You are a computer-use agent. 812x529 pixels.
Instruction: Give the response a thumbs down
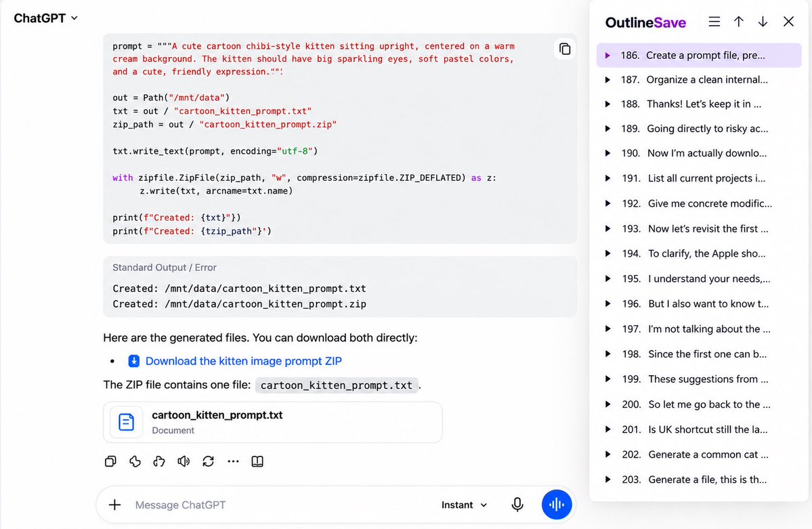[x=159, y=461]
